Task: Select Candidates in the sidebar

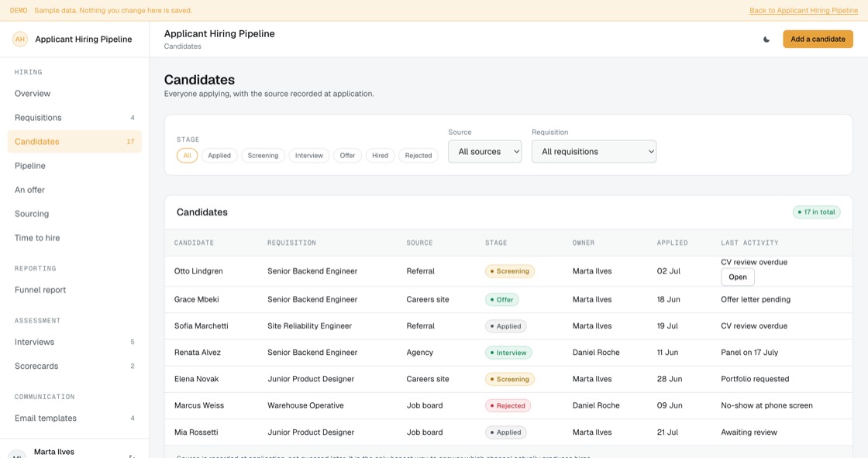Action: click(x=74, y=142)
